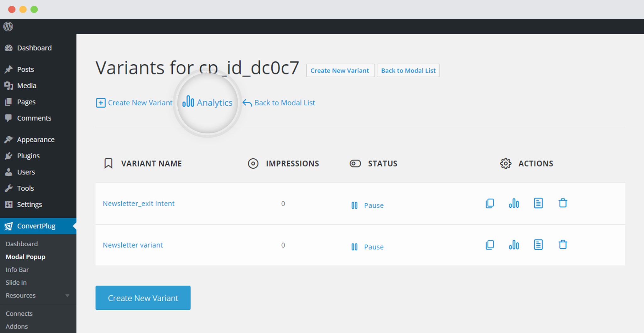Click impressions value 0 in Newsletter_exit intent row
The image size is (644, 333).
[283, 204]
